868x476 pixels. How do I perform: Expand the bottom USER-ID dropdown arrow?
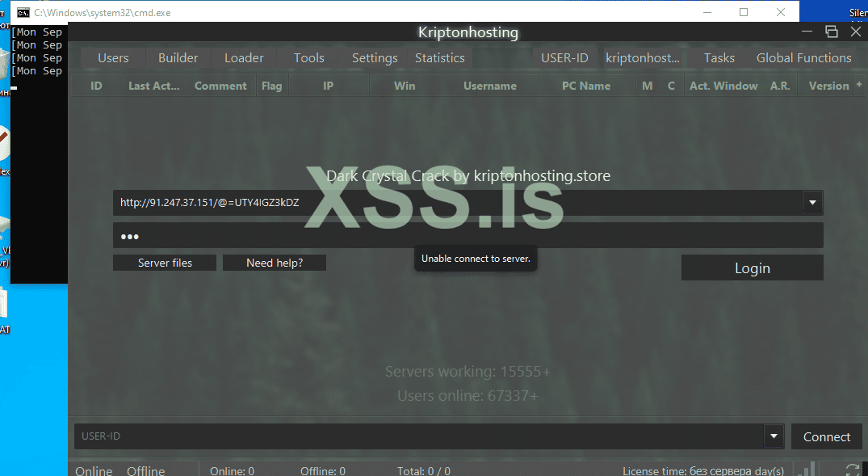(774, 436)
